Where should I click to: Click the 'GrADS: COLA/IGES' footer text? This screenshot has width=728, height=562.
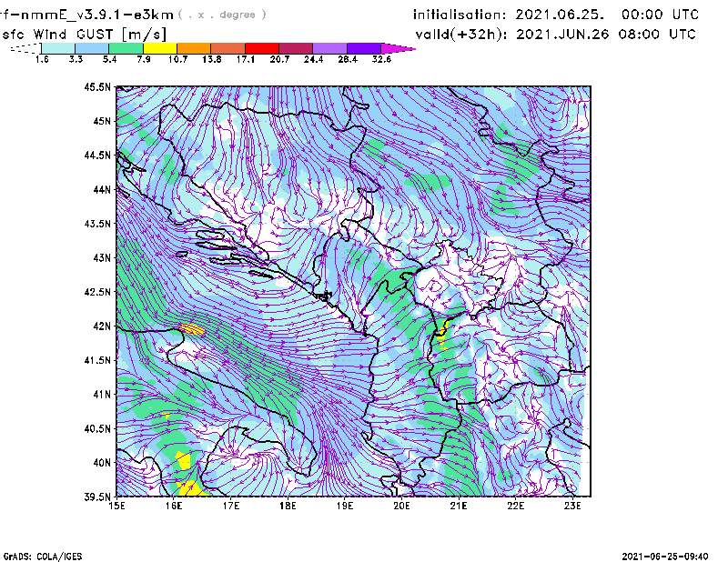tap(43, 557)
